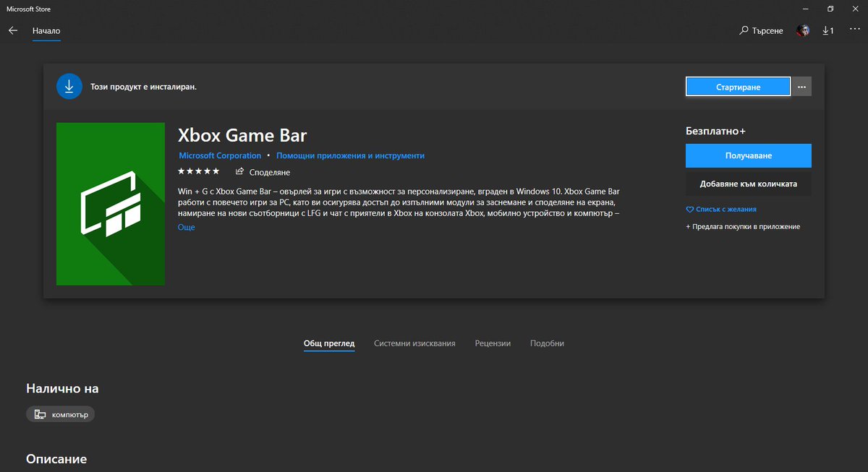Add to wishlist via Списък с желания
Viewport: 868px width, 472px height.
tap(721, 210)
